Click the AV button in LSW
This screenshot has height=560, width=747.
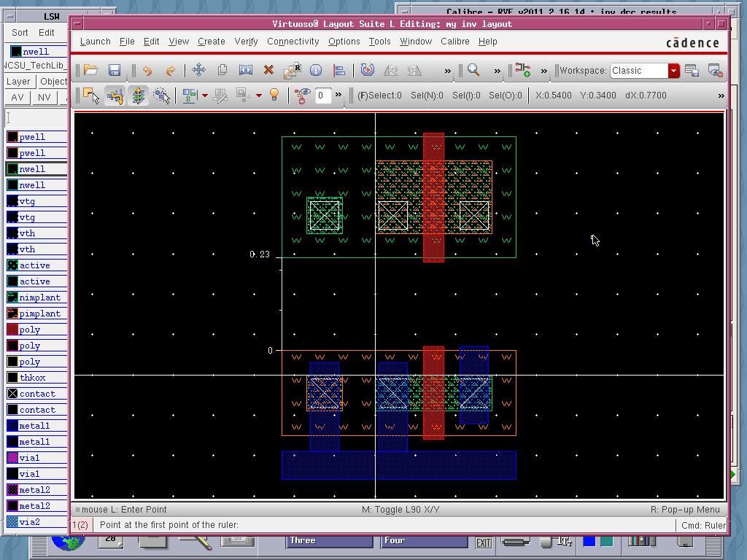(x=18, y=97)
